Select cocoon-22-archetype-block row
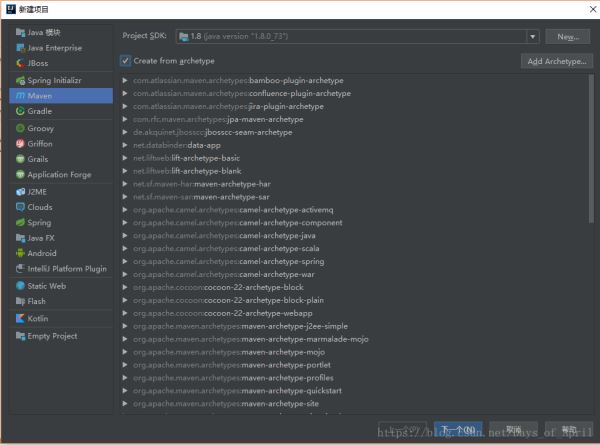The height and width of the screenshot is (445, 600). click(x=354, y=287)
